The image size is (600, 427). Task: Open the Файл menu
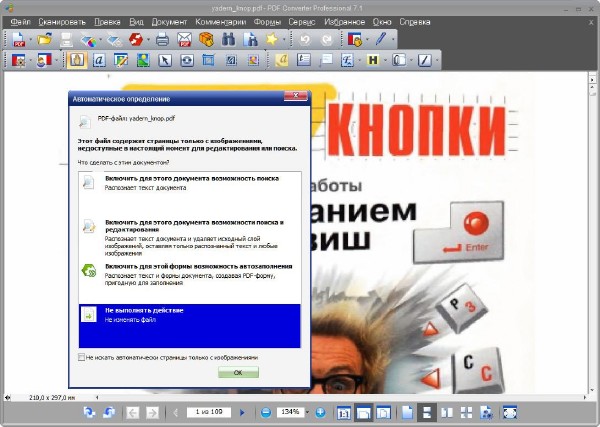pos(20,21)
